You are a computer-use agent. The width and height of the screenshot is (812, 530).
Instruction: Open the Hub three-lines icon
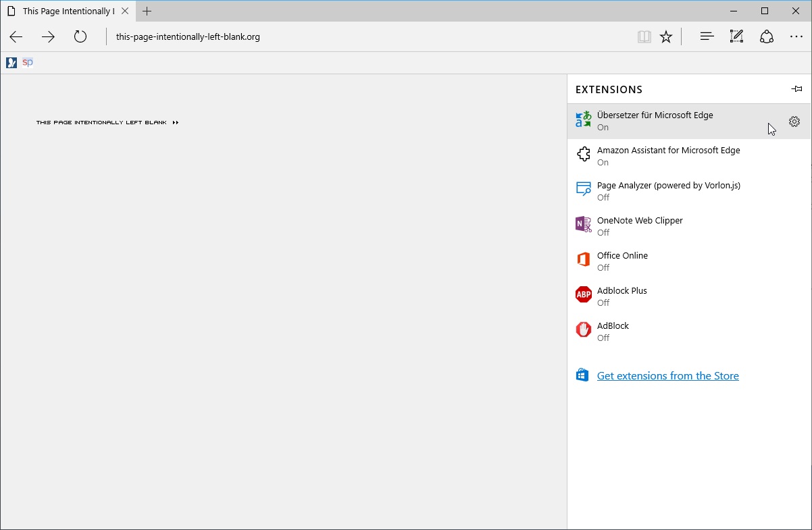click(x=707, y=36)
